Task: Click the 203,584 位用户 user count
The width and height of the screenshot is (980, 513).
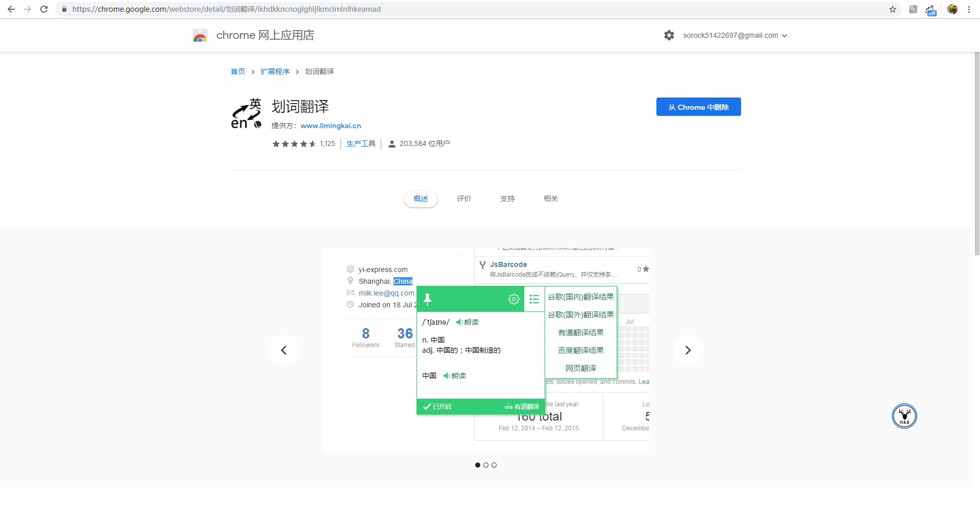Action: (425, 144)
